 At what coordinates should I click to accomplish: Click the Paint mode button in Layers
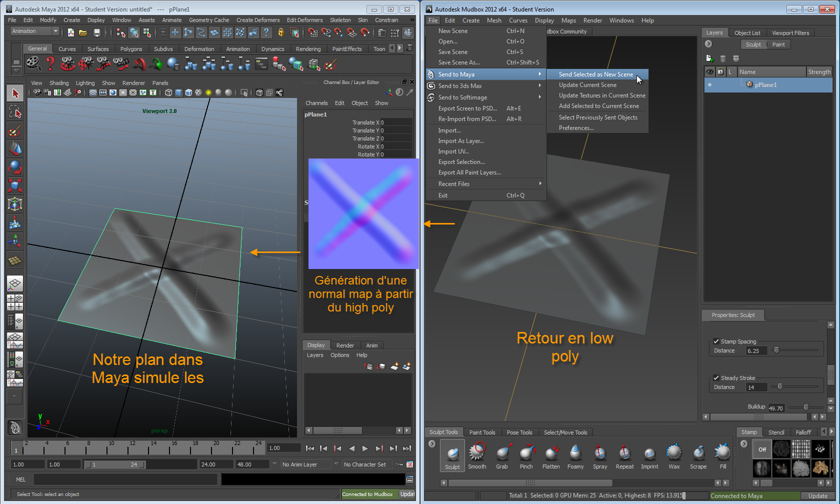[x=778, y=44]
